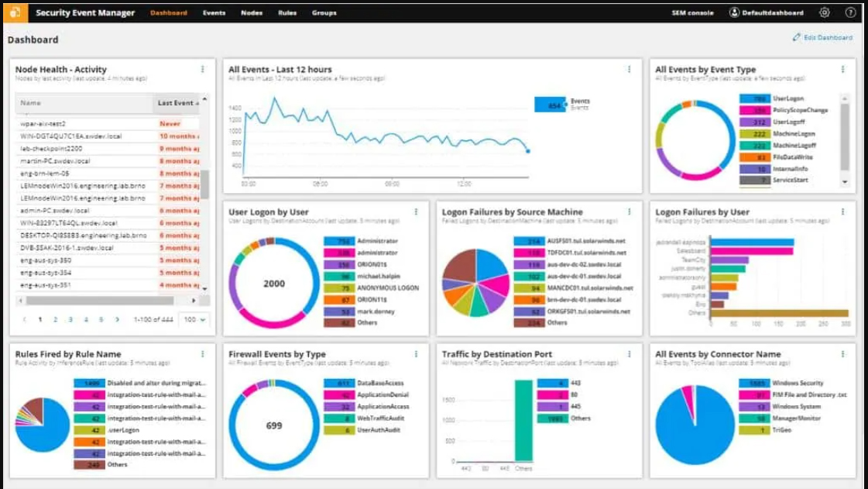Click the Node Health vertical scrollbar thumb

pos(205,184)
